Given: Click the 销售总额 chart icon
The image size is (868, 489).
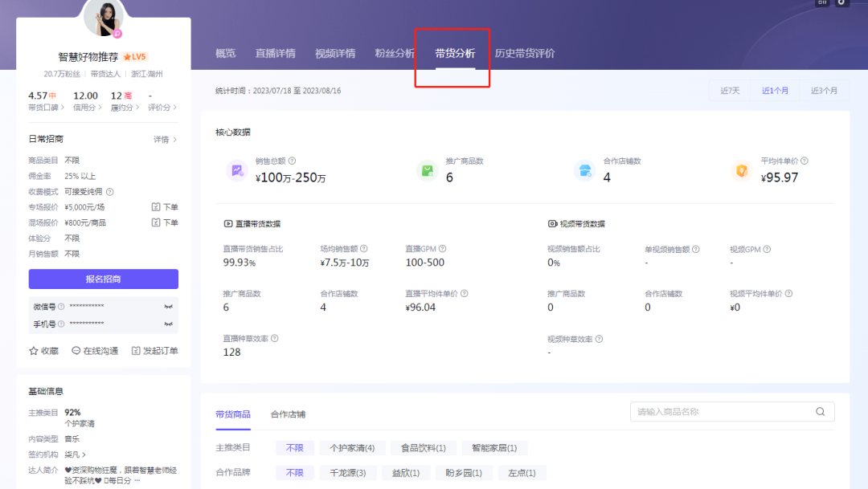Looking at the screenshot, I should click(236, 170).
